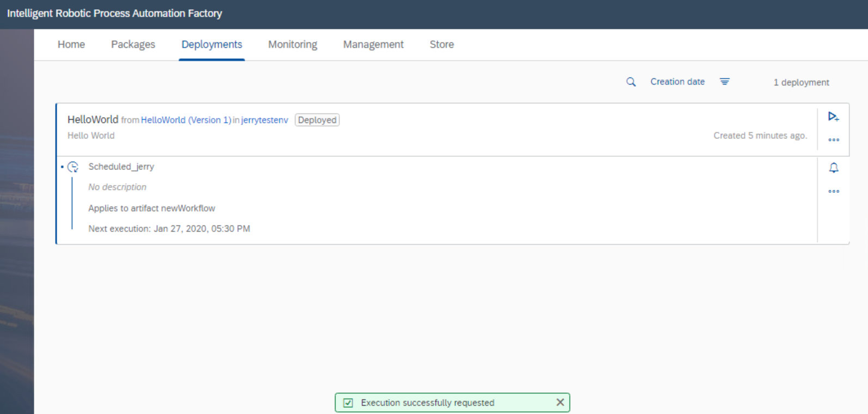Click the Next execution date text
The width and height of the screenshot is (868, 414).
coord(169,229)
